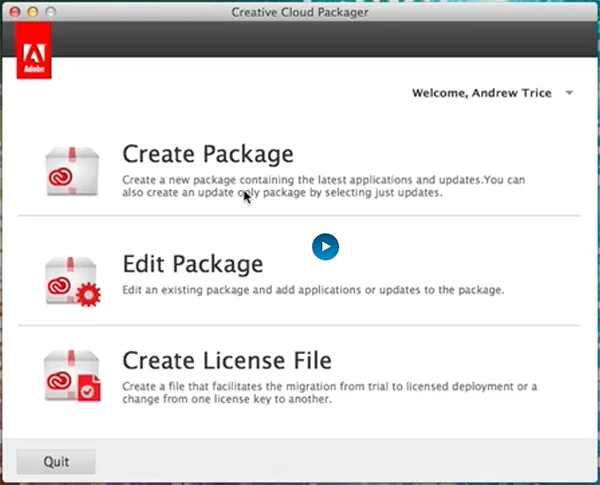Click the Create License File icon

point(73,376)
